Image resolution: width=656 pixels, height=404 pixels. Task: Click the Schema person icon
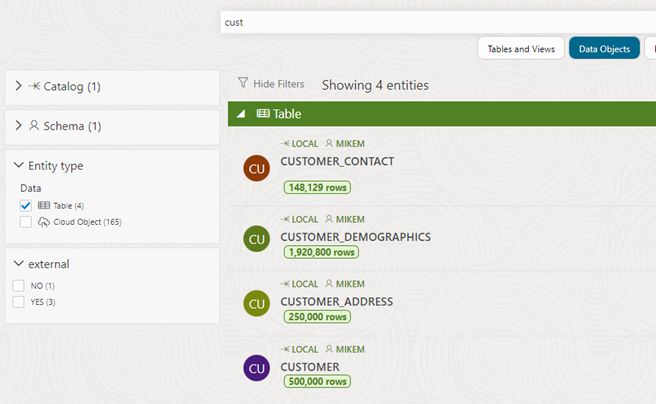[34, 125]
